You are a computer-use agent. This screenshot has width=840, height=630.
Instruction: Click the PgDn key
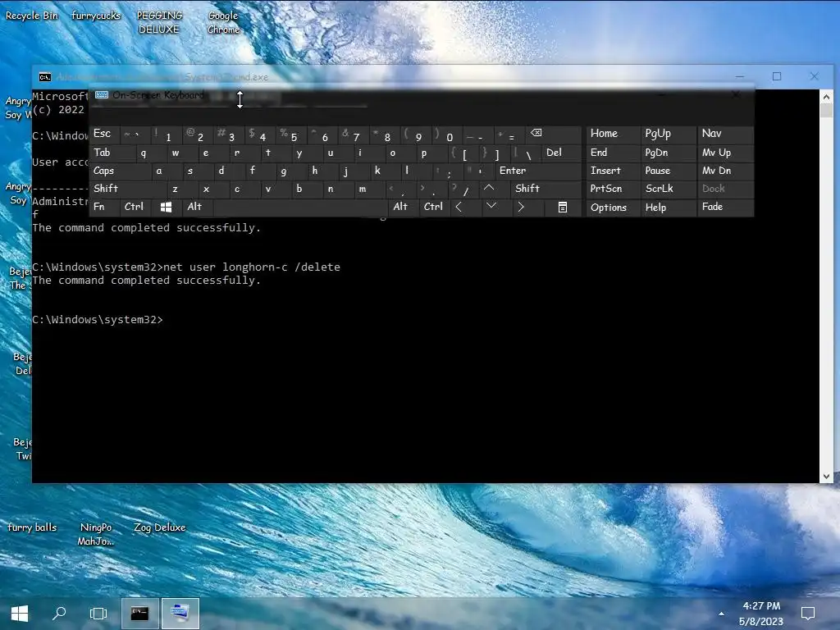point(668,153)
